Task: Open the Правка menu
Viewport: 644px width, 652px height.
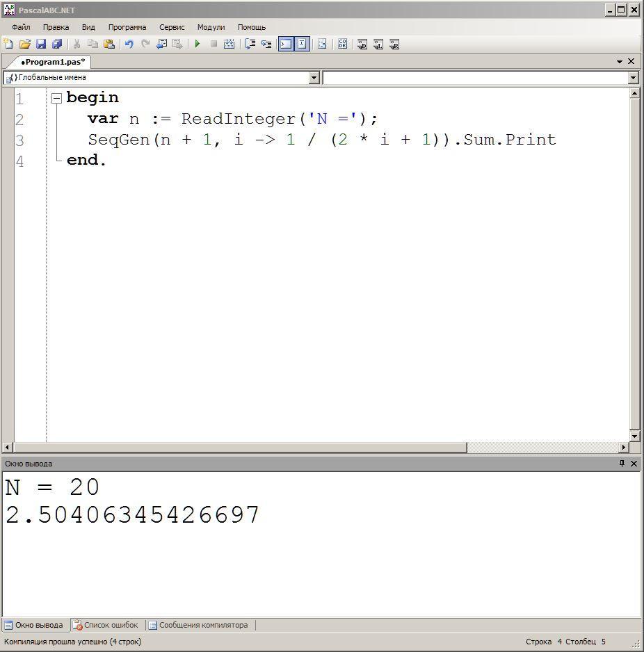Action: (56, 27)
